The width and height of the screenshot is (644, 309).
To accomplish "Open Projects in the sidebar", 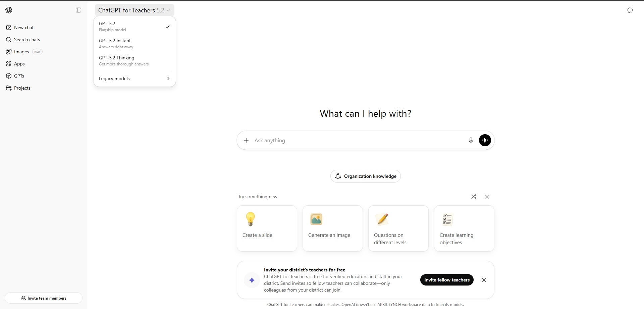I will 22,88.
